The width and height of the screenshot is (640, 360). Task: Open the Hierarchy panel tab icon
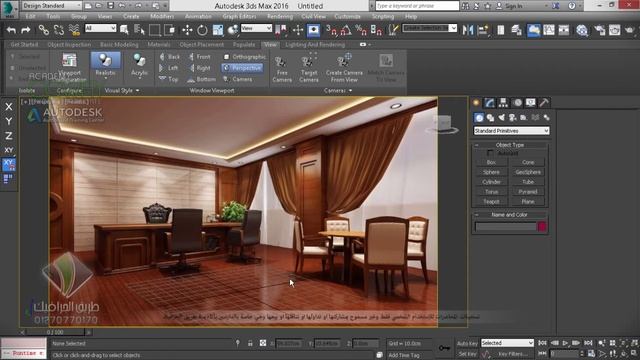503,103
